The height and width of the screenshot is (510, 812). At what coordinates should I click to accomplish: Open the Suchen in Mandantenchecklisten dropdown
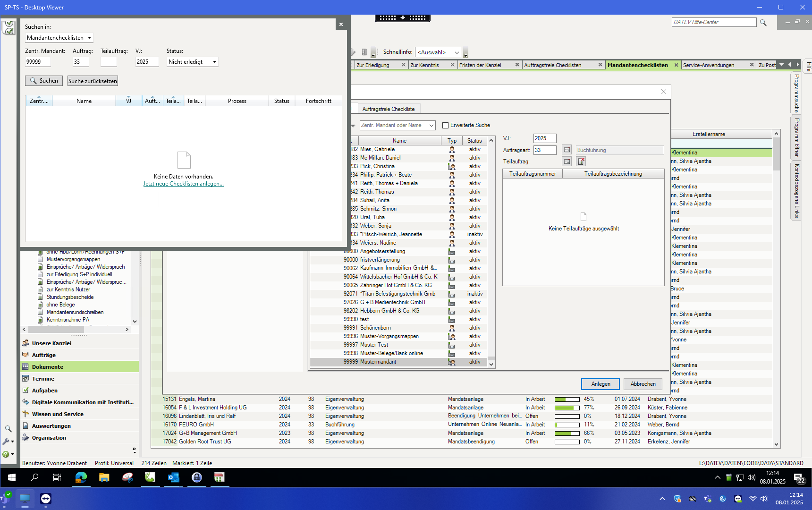pos(59,38)
